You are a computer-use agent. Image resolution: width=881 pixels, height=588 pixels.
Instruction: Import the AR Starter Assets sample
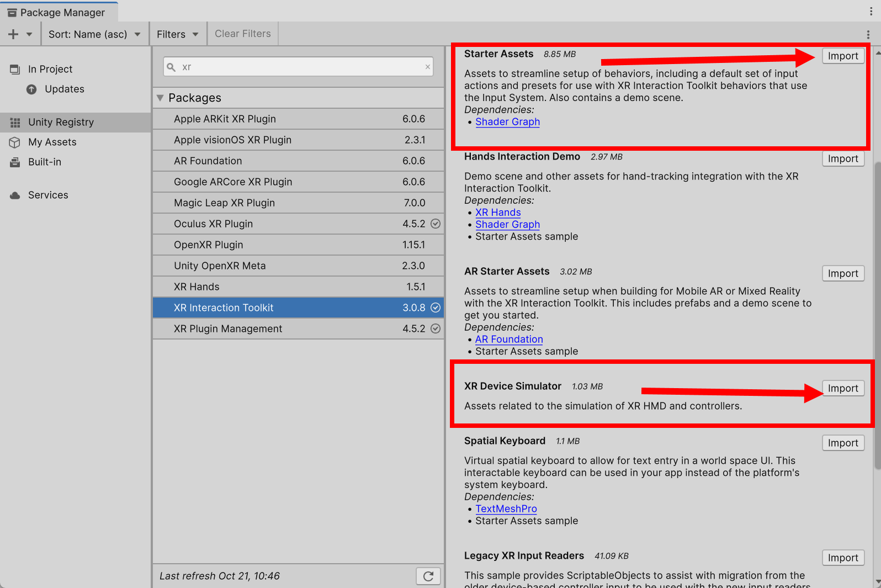pos(843,273)
